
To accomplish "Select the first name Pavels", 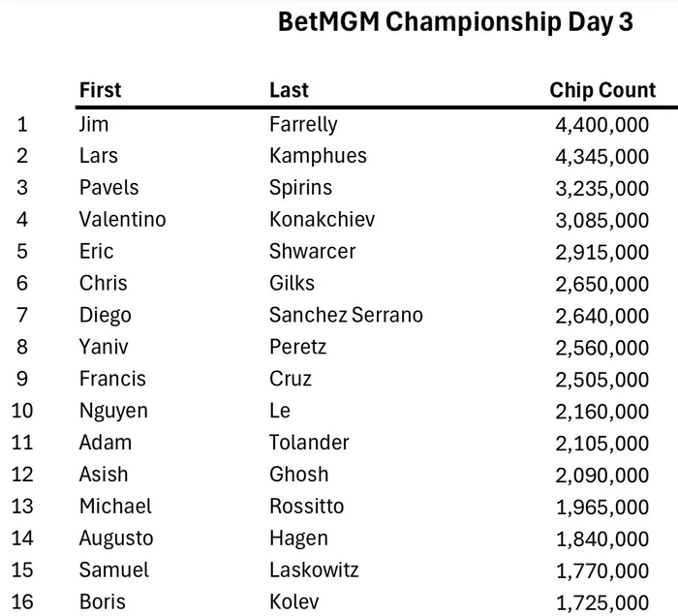I will pyautogui.click(x=108, y=188).
